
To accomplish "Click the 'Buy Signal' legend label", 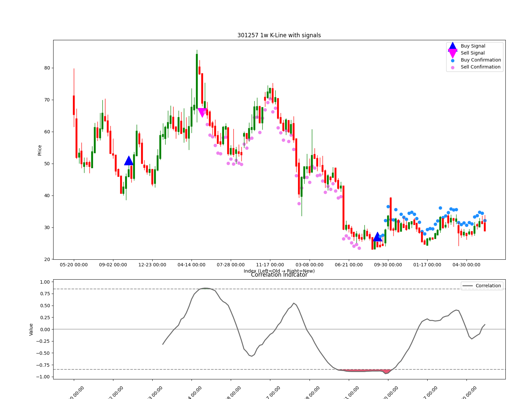I will tap(473, 46).
